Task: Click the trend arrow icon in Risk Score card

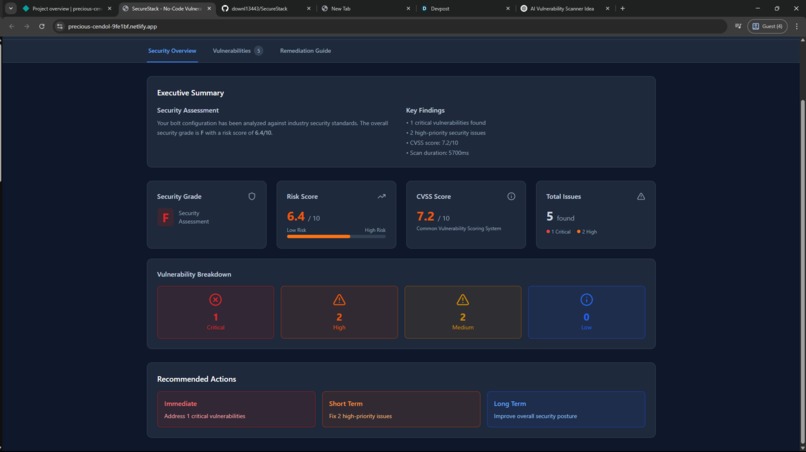Action: point(381,196)
